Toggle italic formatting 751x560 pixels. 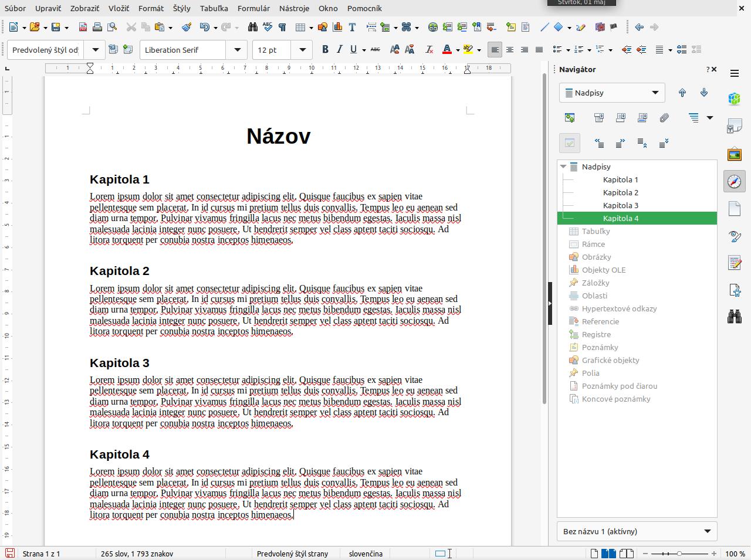pyautogui.click(x=339, y=50)
